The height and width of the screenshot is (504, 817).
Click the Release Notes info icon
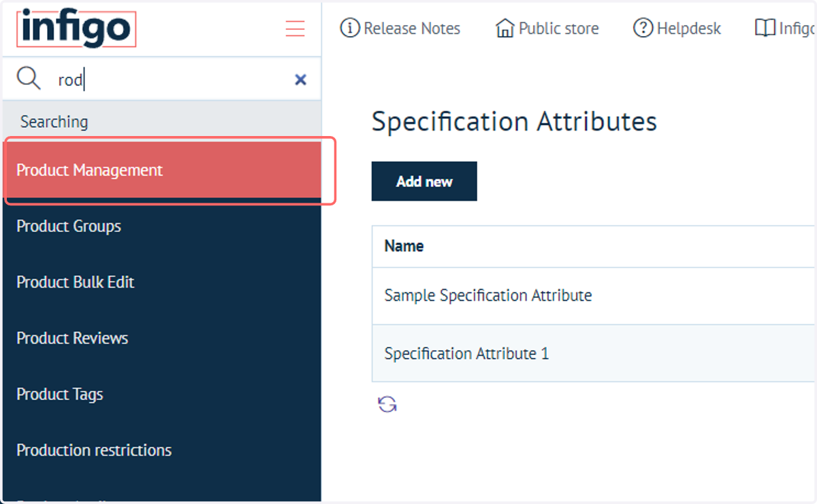349,28
